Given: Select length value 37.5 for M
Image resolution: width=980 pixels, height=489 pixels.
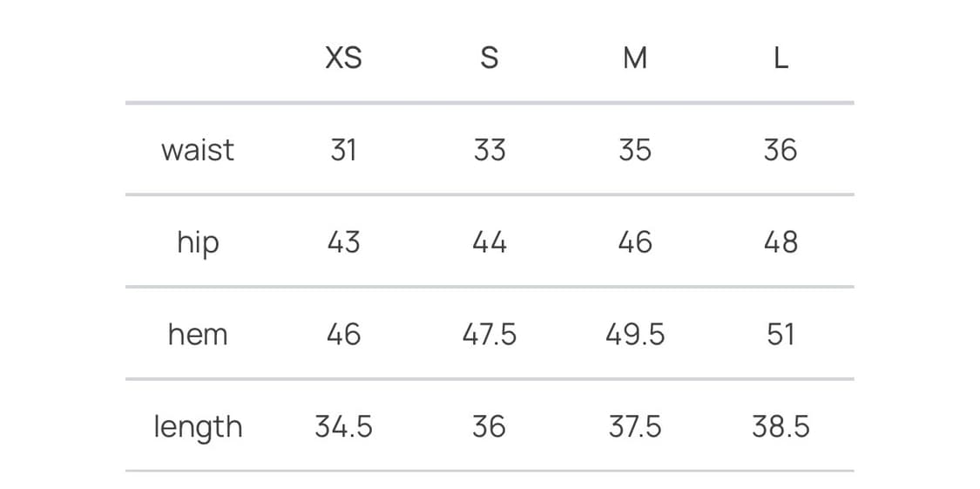Looking at the screenshot, I should pos(635,427).
